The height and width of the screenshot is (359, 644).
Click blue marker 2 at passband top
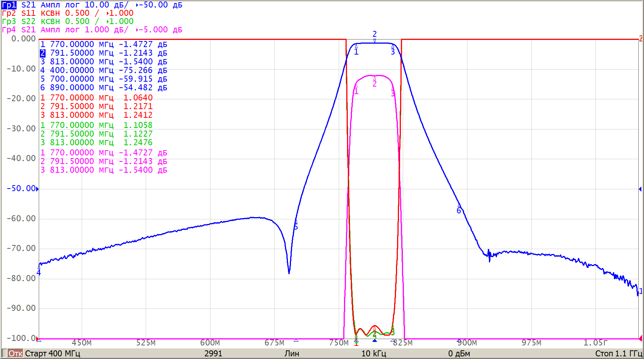[375, 40]
